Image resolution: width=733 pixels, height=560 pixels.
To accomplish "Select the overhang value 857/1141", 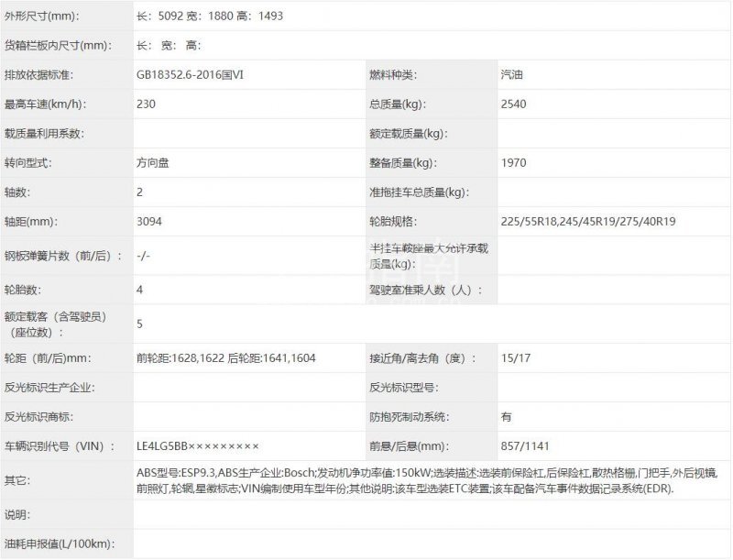I will (x=526, y=446).
